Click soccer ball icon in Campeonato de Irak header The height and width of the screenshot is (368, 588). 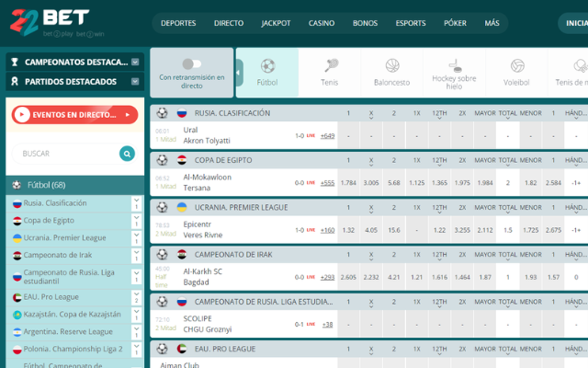[162, 255]
